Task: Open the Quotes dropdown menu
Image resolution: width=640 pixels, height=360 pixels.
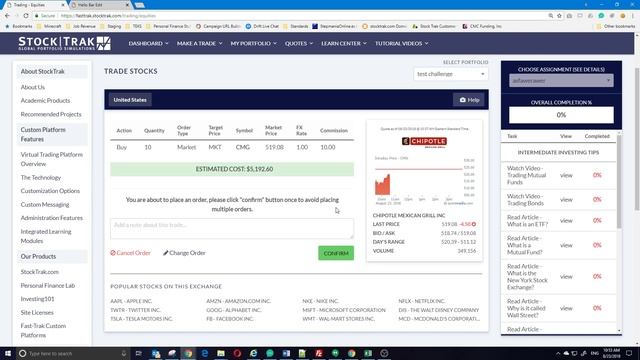Action: click(x=299, y=43)
